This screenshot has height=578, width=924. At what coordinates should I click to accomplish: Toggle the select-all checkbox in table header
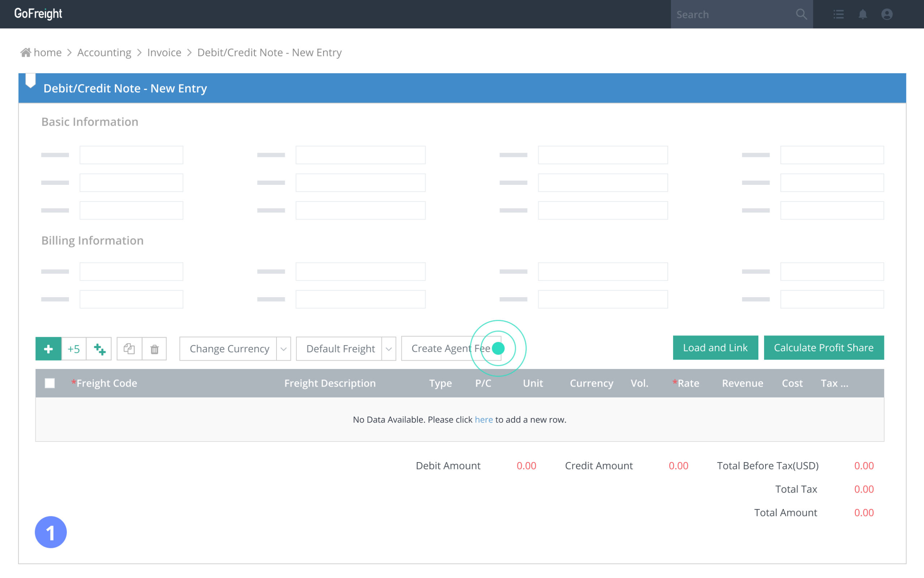click(x=50, y=383)
